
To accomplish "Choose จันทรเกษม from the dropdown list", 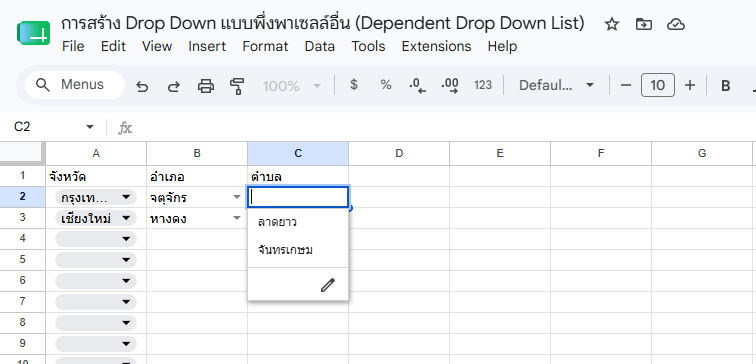I will pyautogui.click(x=298, y=250).
